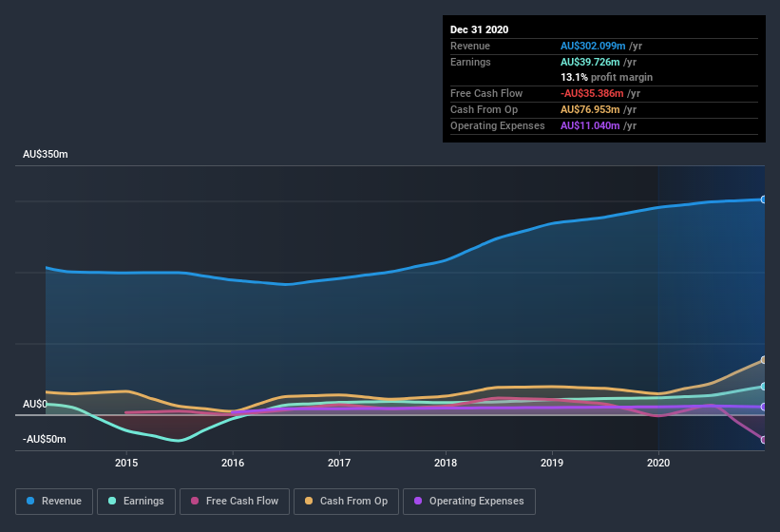Click the Dec 31 2020 tooltip date
The height and width of the screenshot is (532, 780).
pyautogui.click(x=480, y=29)
